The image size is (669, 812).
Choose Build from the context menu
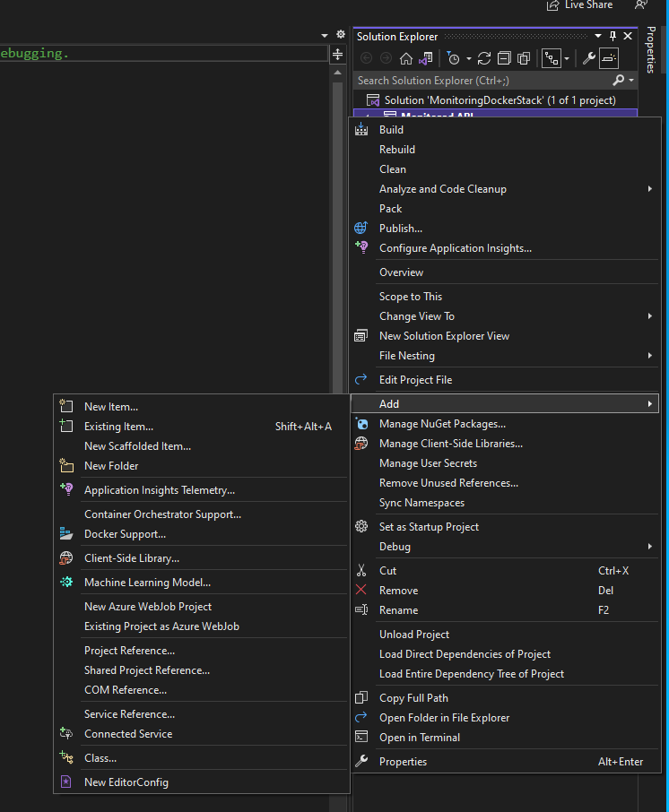pos(505,129)
